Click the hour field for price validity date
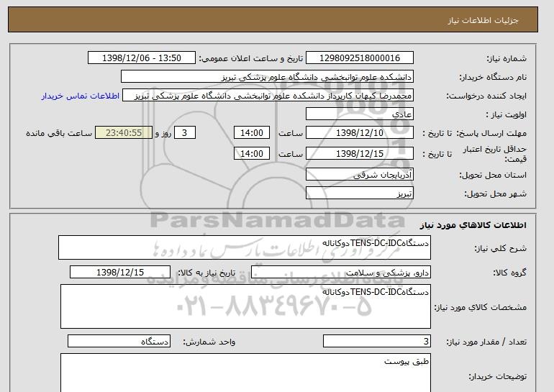 (x=253, y=153)
